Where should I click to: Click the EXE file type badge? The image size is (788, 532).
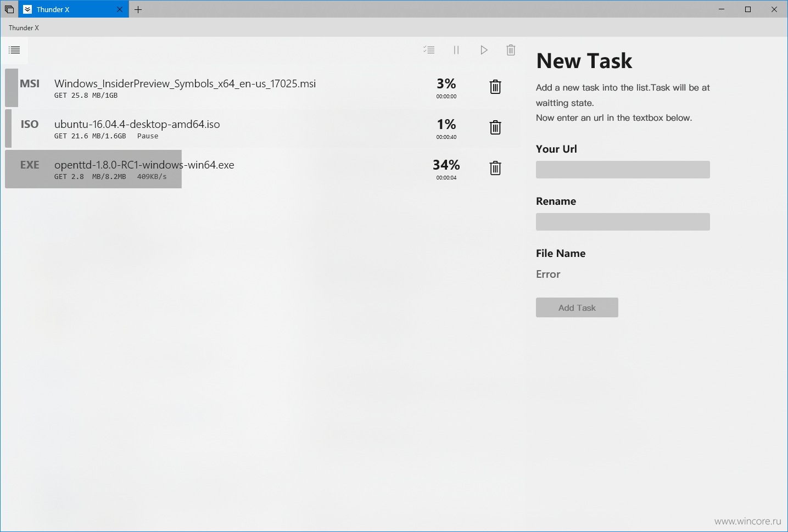click(30, 165)
